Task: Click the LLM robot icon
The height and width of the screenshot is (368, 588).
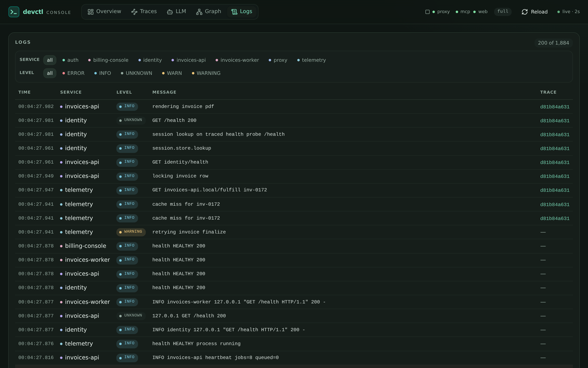Action: [x=170, y=12]
